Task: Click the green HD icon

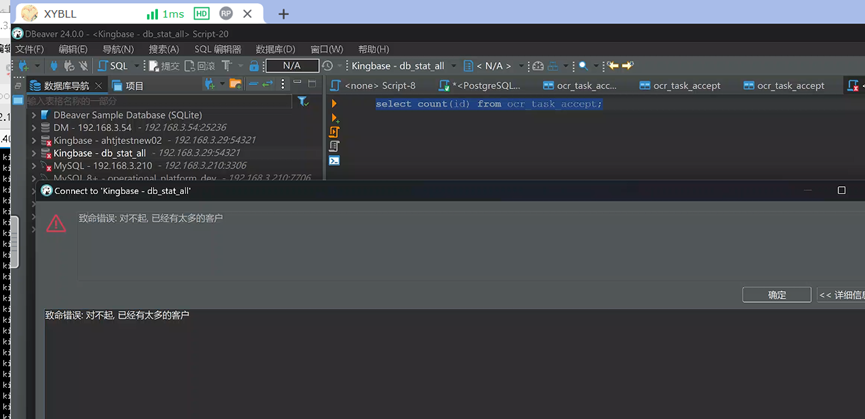Action: (x=201, y=14)
